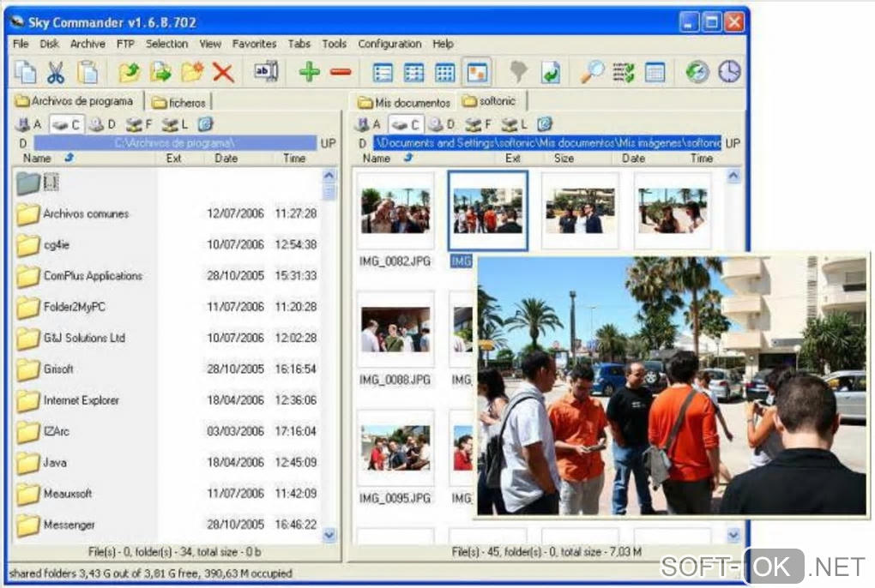
Task: Switch to thumbnail view mode icon
Action: click(x=477, y=73)
